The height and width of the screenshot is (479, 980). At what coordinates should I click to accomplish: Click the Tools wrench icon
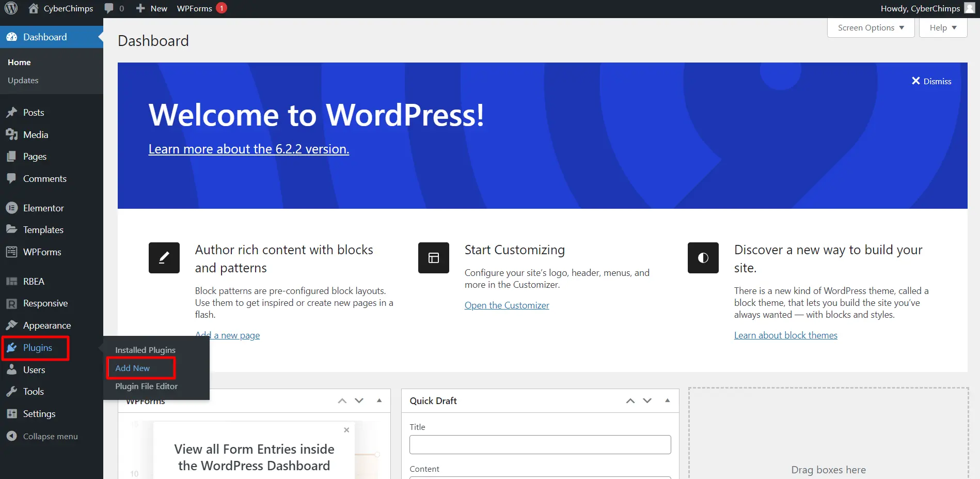12,391
